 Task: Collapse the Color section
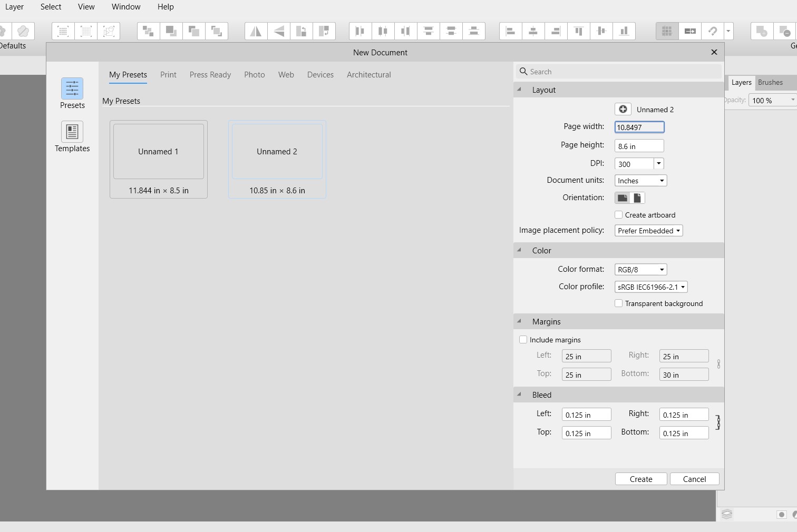pos(520,250)
